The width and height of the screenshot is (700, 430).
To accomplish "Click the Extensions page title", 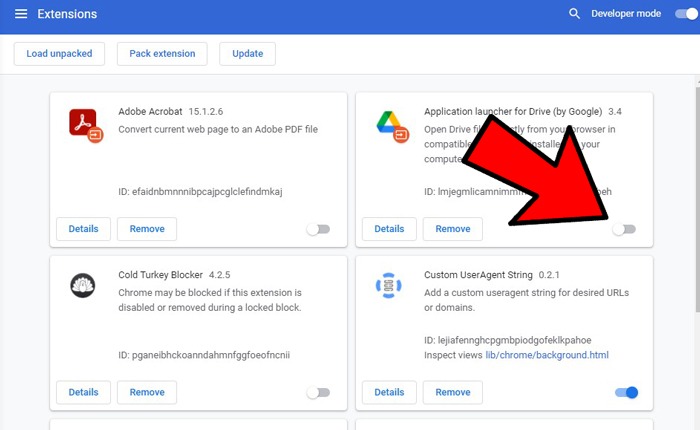I will (67, 14).
